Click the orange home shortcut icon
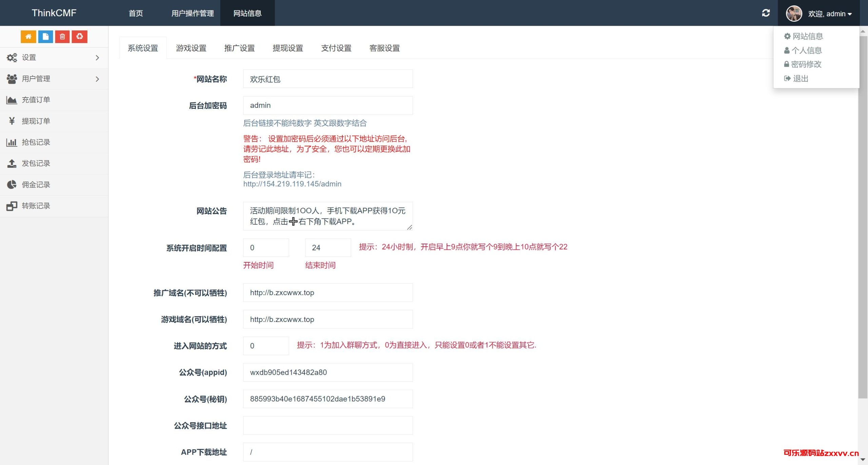 point(28,37)
